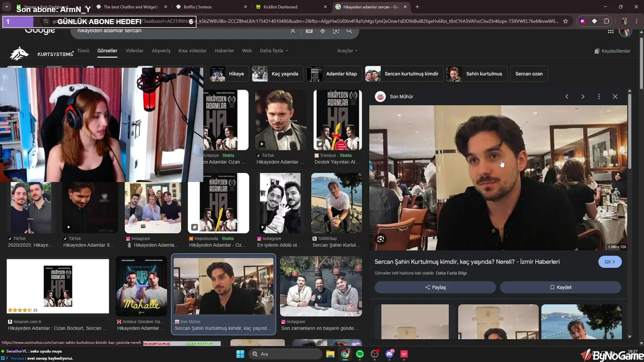Open more options in image preview panel

[x=599, y=97]
